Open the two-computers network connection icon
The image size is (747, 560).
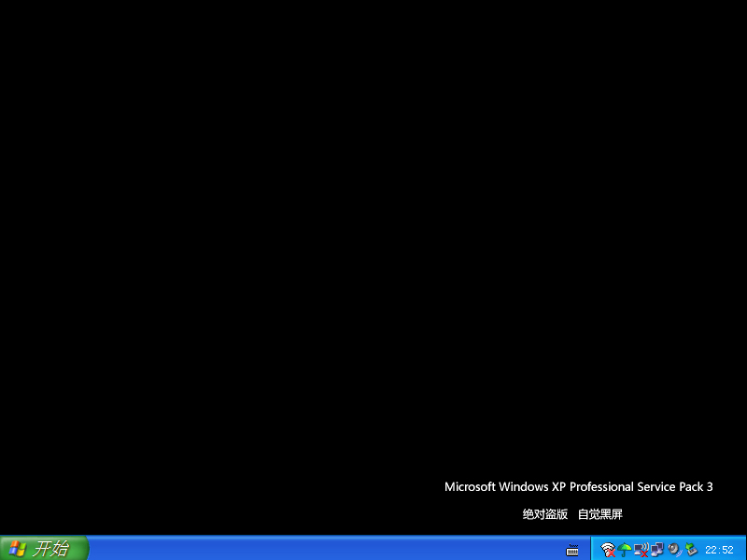point(657,550)
